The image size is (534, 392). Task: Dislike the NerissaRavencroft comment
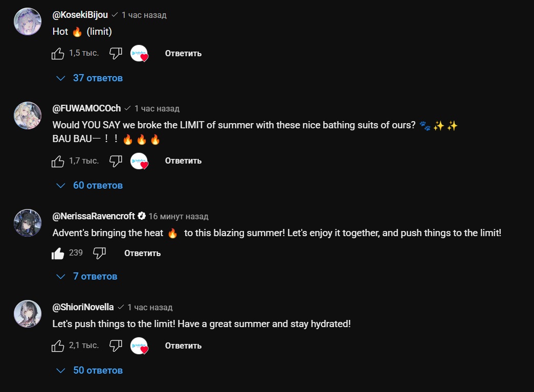click(x=100, y=253)
